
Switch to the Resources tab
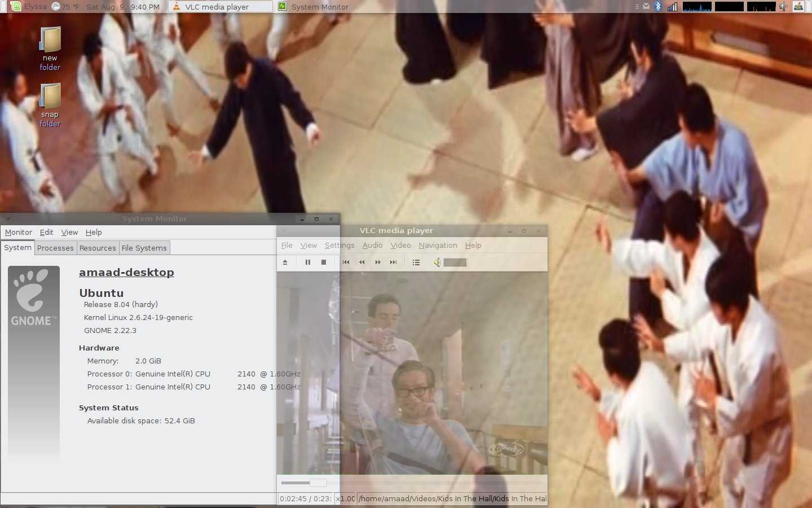[98, 248]
